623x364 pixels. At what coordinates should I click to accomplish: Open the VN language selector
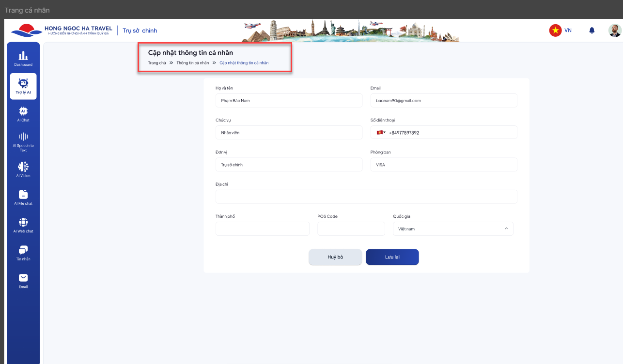(561, 30)
